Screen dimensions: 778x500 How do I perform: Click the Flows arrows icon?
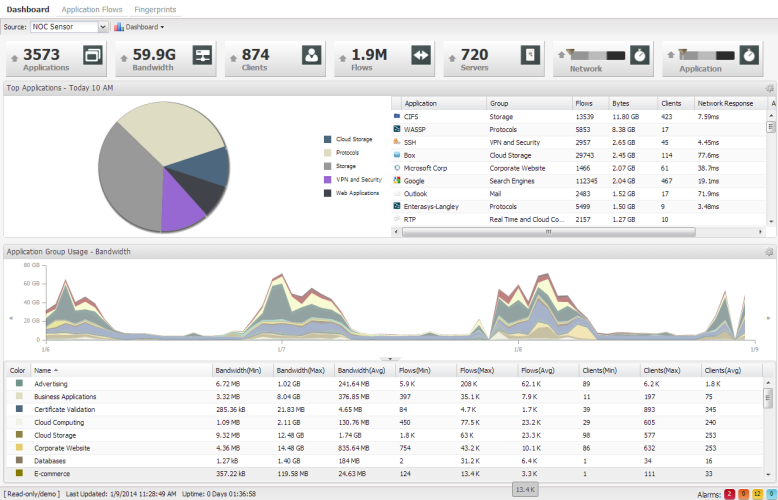coord(421,55)
